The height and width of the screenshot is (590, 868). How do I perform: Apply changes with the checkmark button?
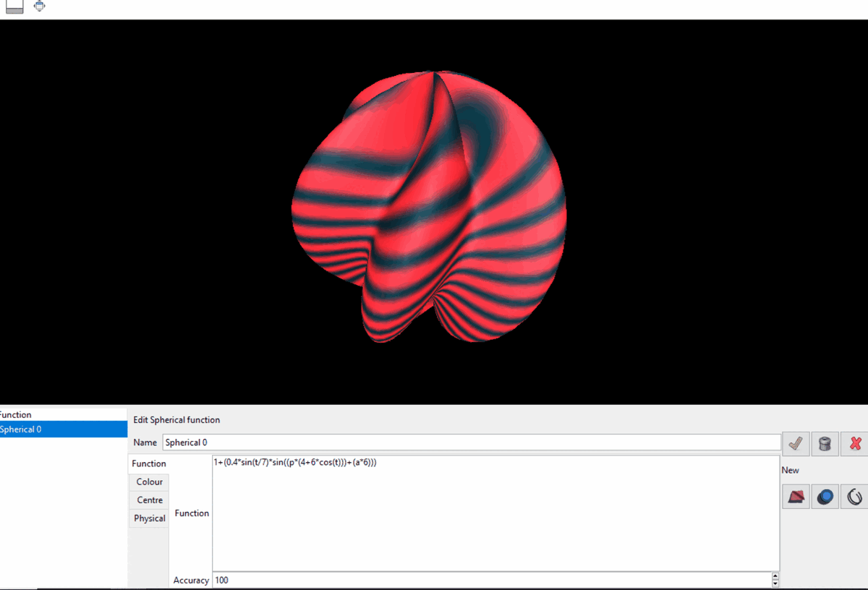pos(796,443)
